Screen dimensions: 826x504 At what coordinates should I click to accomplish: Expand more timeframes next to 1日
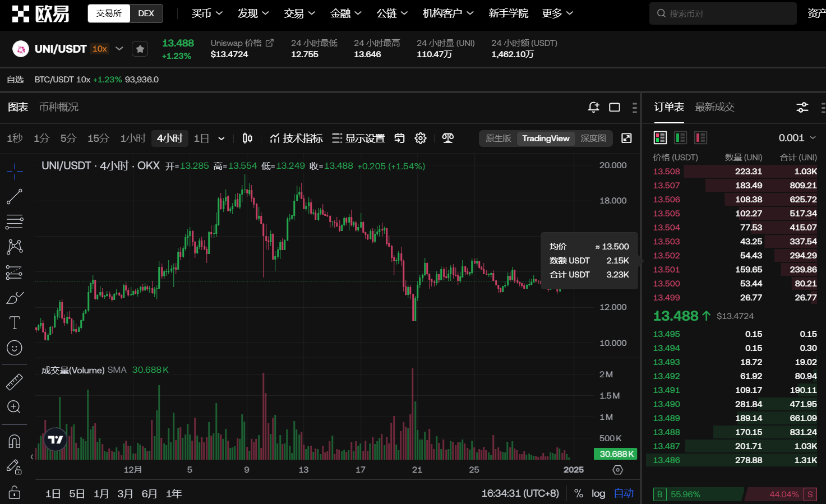coord(222,138)
